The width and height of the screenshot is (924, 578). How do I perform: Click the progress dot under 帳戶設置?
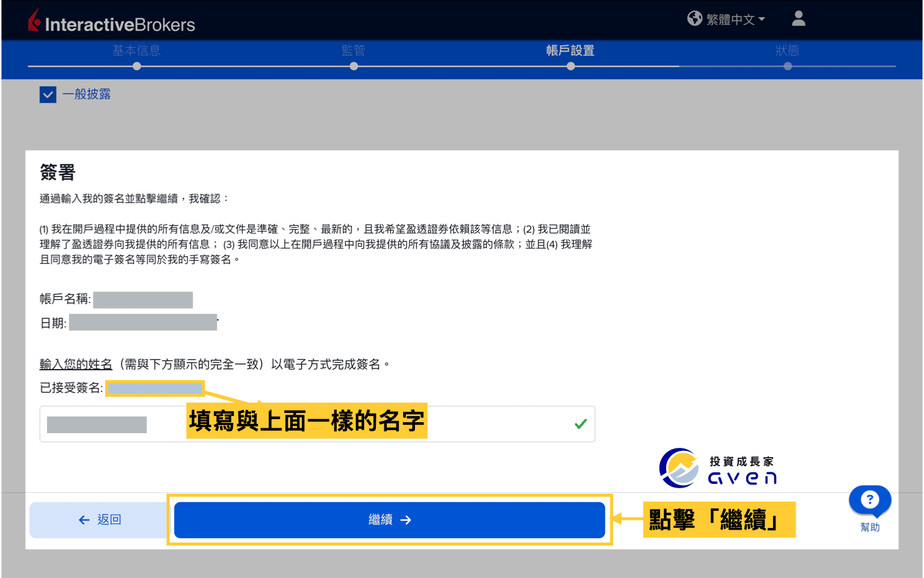pyautogui.click(x=570, y=65)
